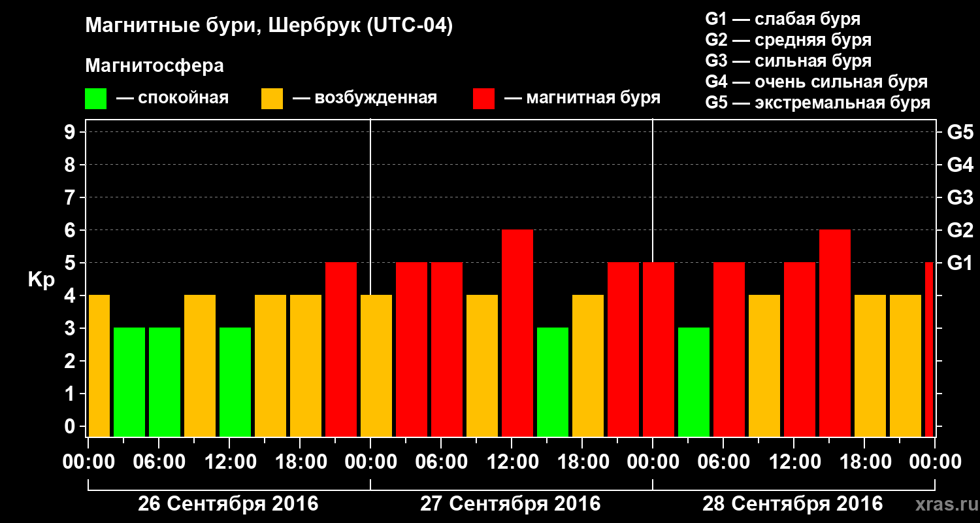980x523 pixels.
Task: Click the orange bar just before 12:00 on 27 September
Action: [x=482, y=366]
